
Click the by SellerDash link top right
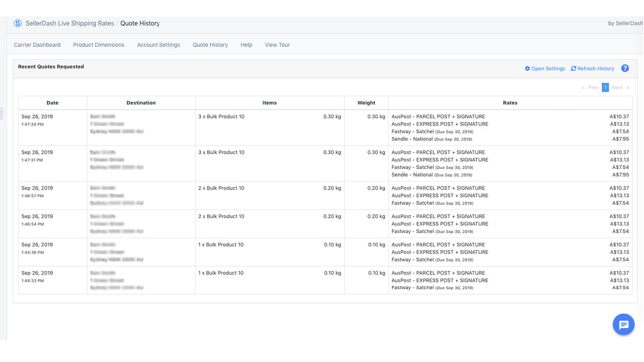click(x=625, y=23)
